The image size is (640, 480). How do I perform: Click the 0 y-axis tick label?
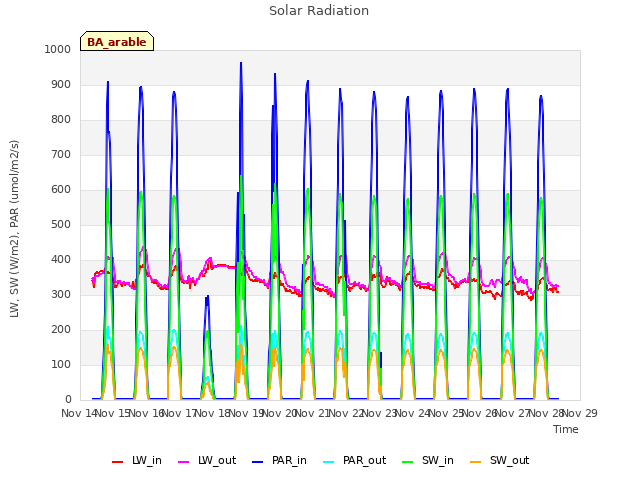point(68,400)
